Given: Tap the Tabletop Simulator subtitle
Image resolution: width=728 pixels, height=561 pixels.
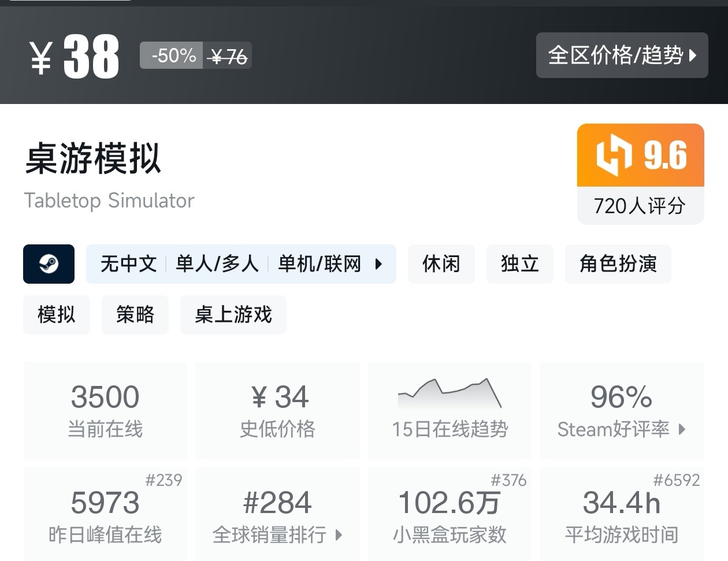Looking at the screenshot, I should 109,200.
